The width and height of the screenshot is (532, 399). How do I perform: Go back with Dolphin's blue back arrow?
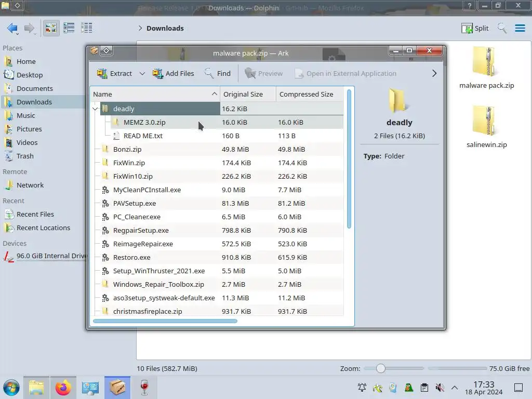[12, 28]
